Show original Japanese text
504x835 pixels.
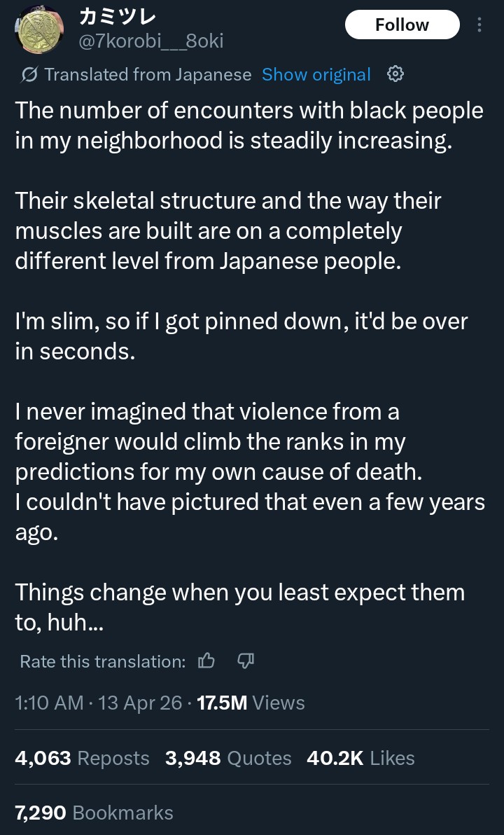[x=316, y=74]
